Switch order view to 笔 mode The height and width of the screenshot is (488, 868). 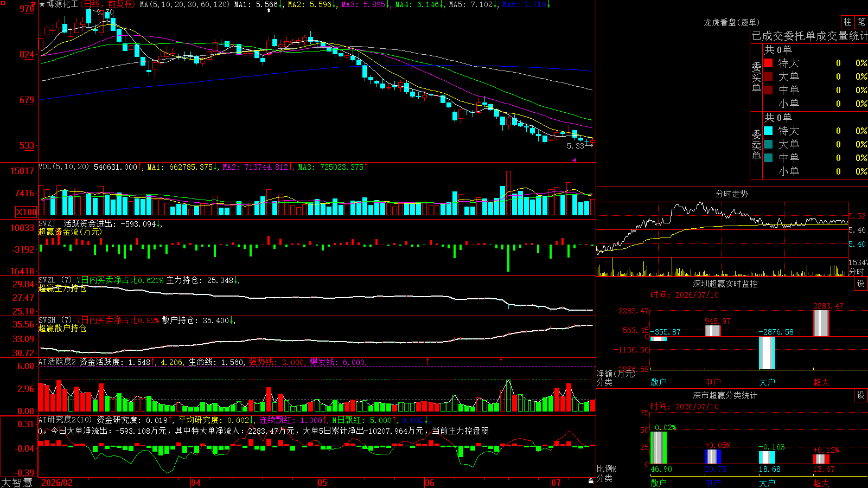click(x=861, y=22)
